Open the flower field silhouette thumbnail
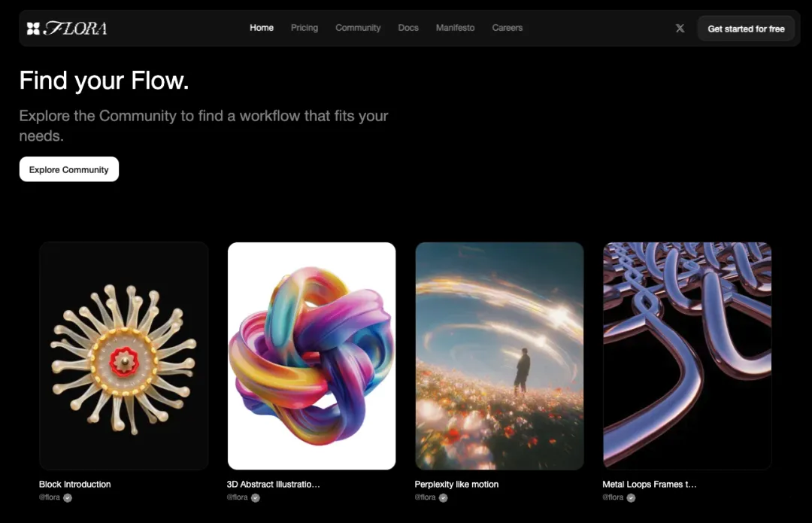812x523 pixels. (499, 356)
